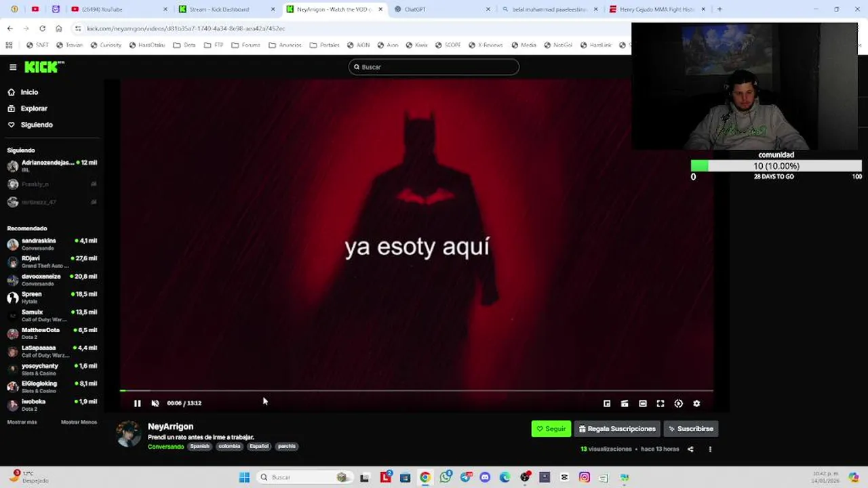The height and width of the screenshot is (488, 868).
Task: Open Windows Start menu
Action: [x=244, y=477]
